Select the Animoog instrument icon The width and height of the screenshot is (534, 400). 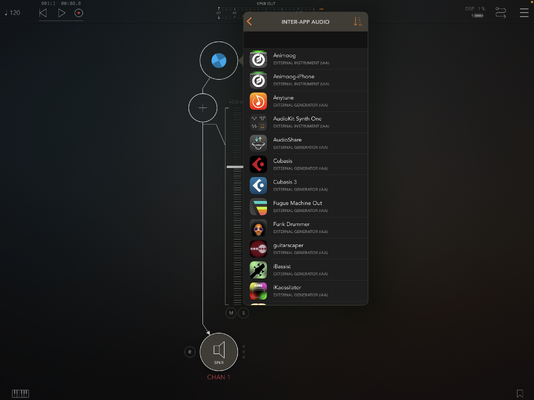point(258,59)
